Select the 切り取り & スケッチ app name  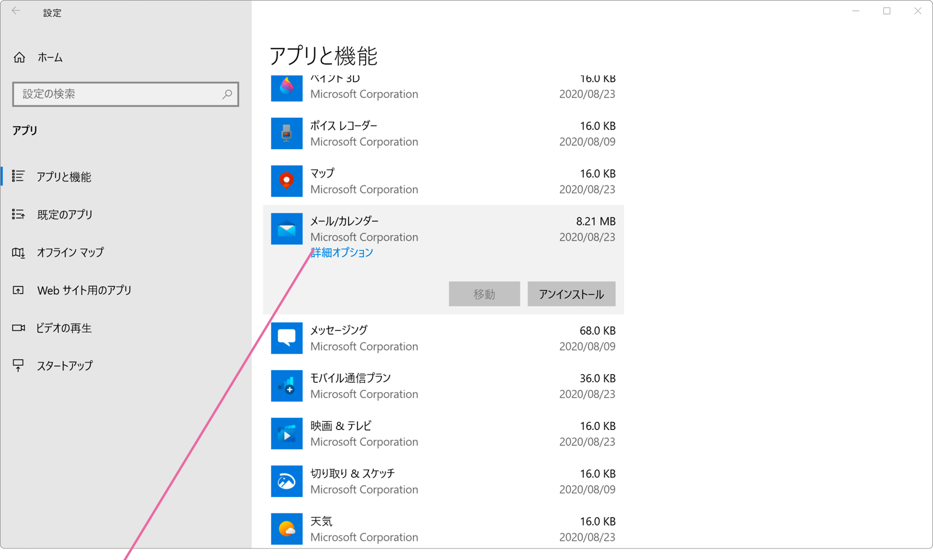(352, 474)
